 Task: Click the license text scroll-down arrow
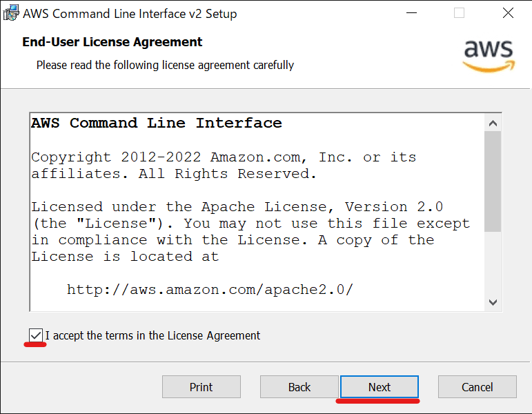[x=493, y=302]
